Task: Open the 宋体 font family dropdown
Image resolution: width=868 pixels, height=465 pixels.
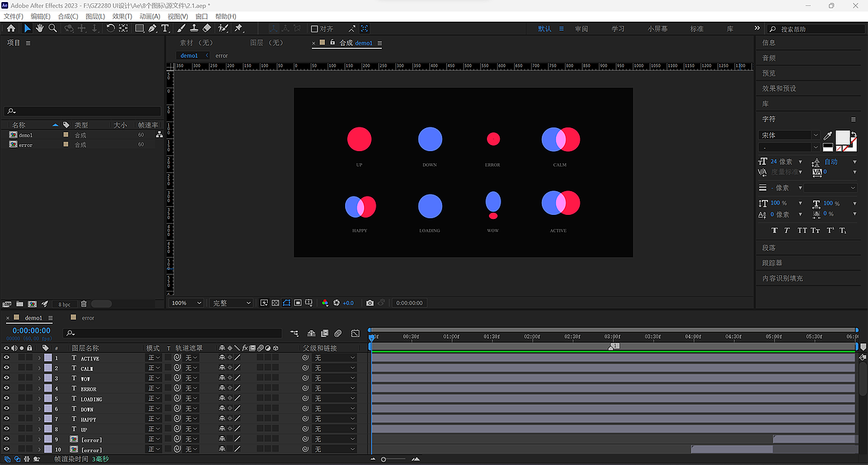Action: tap(789, 135)
